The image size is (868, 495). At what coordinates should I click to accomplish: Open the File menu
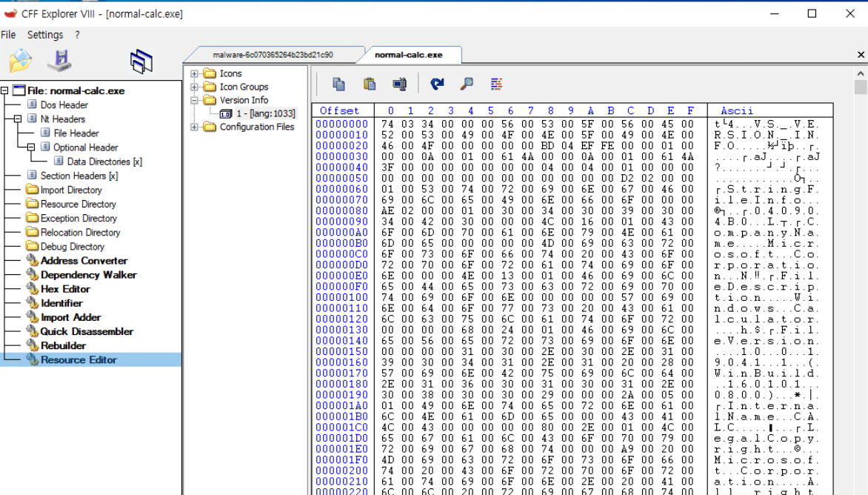click(8, 34)
